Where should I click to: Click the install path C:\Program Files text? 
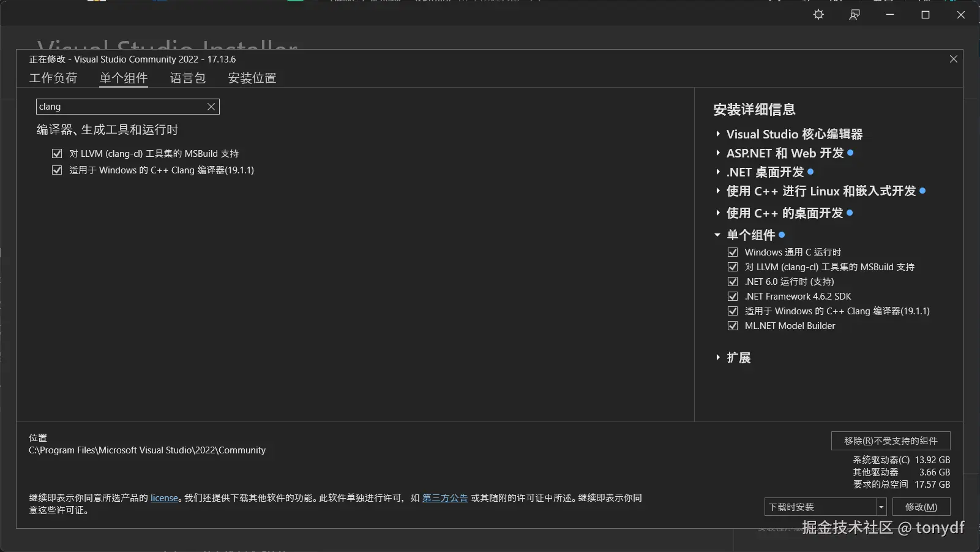pyautogui.click(x=148, y=450)
